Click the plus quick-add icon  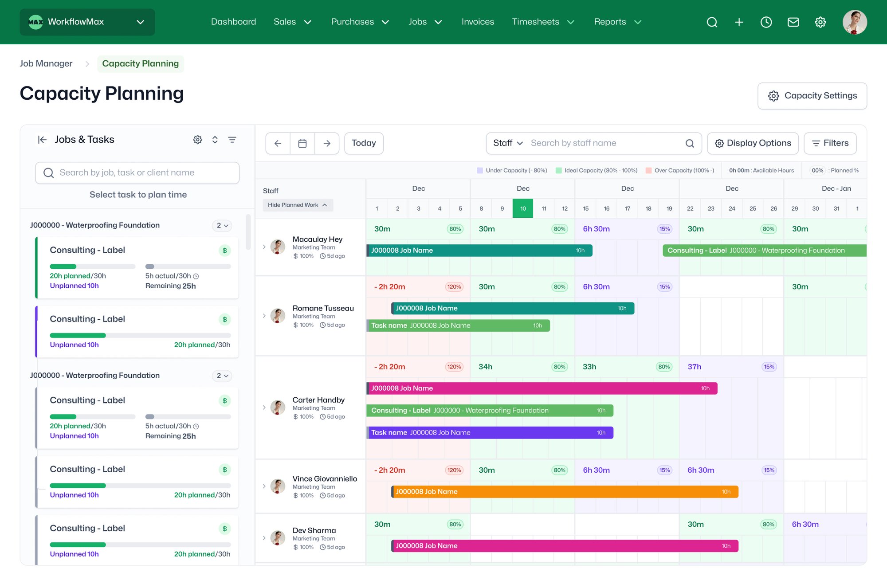pyautogui.click(x=739, y=22)
